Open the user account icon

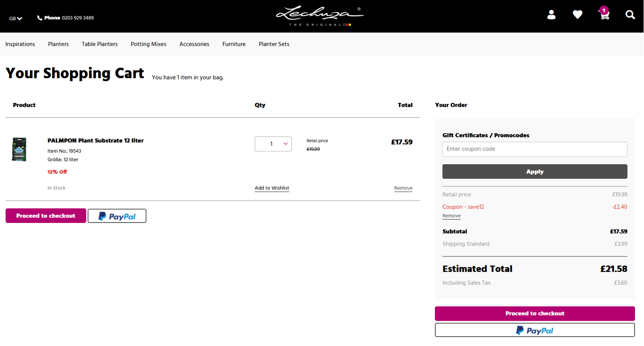click(x=551, y=15)
